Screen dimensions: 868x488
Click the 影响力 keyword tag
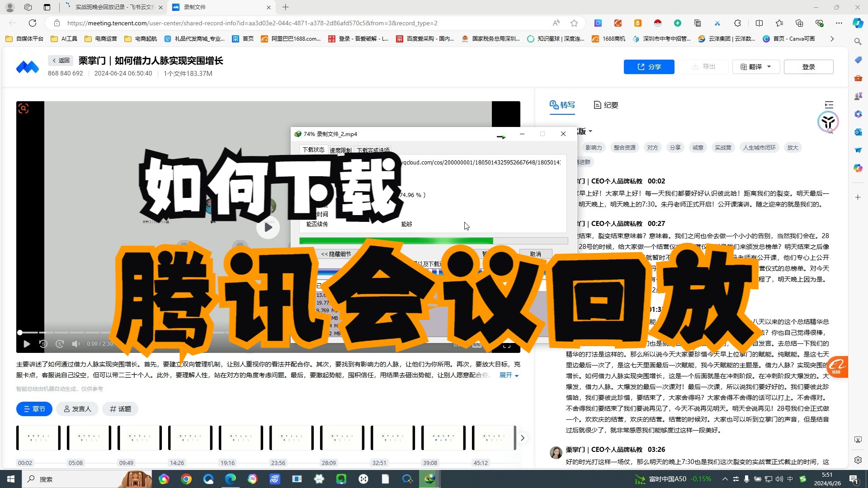(594, 148)
